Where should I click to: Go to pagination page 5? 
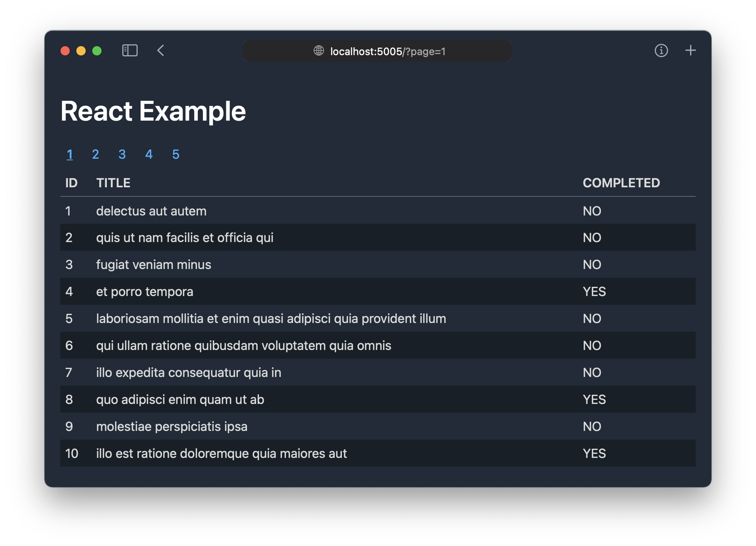click(x=176, y=154)
